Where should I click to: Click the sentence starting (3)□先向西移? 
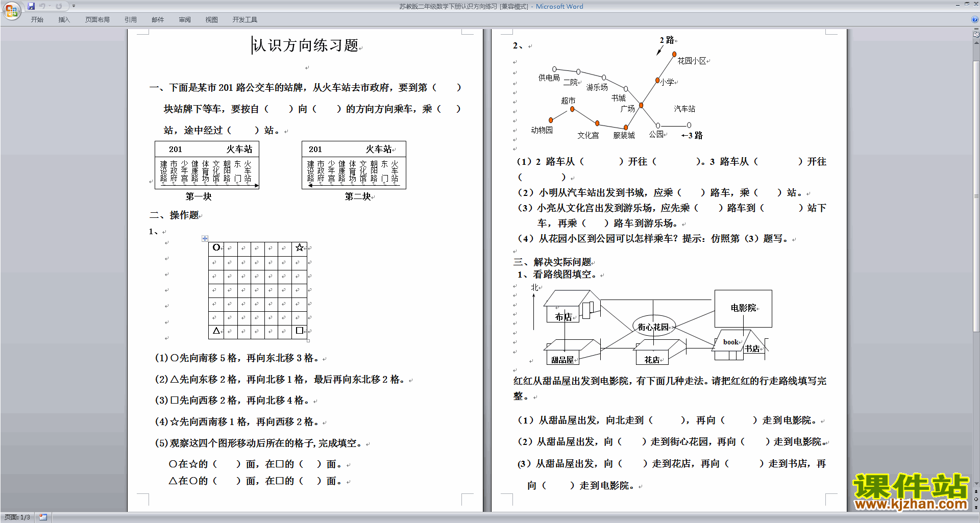233,401
